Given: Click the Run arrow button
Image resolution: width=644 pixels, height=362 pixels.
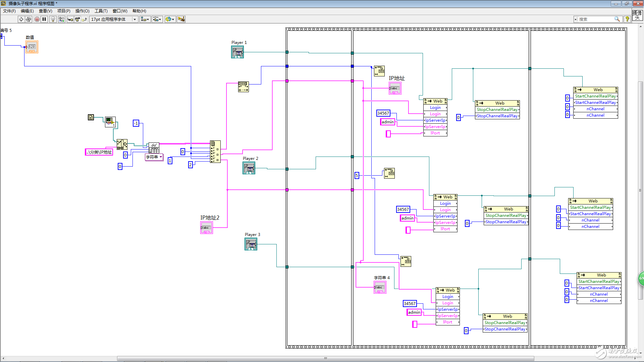Looking at the screenshot, I should pyautogui.click(x=21, y=19).
